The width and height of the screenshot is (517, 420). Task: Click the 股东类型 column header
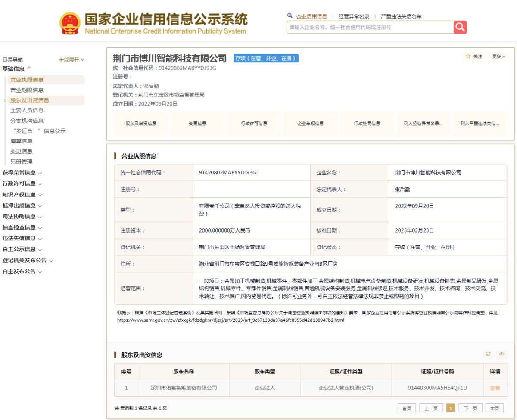click(x=265, y=371)
